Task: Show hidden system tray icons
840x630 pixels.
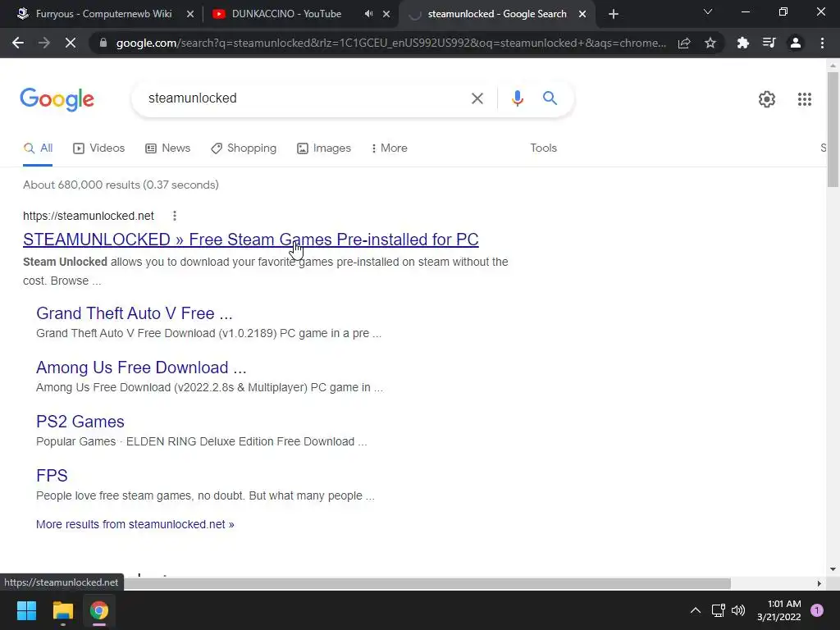Action: tap(696, 610)
